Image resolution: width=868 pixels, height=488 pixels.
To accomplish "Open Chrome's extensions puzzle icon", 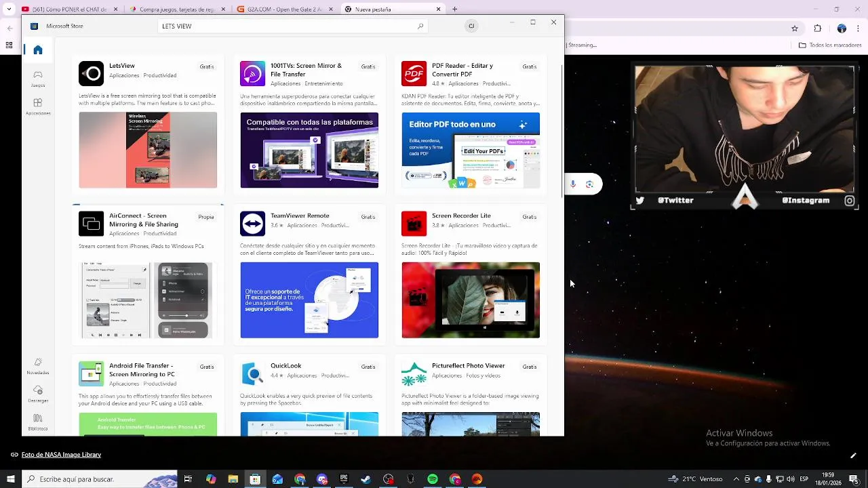I will coord(818,28).
